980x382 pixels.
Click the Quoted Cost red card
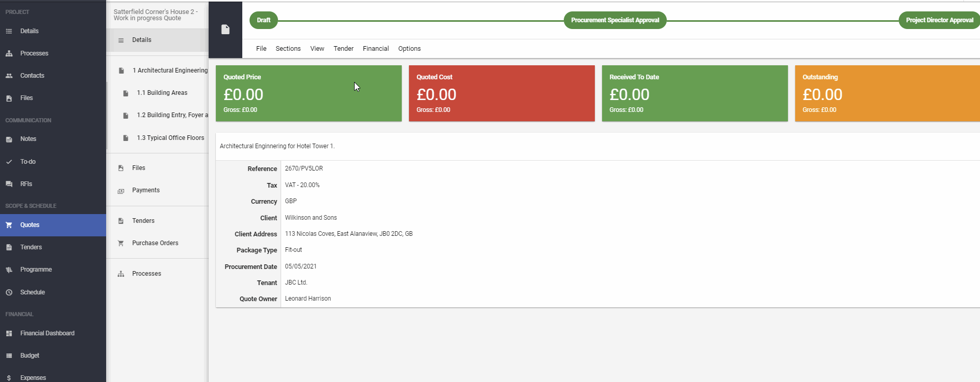(502, 93)
